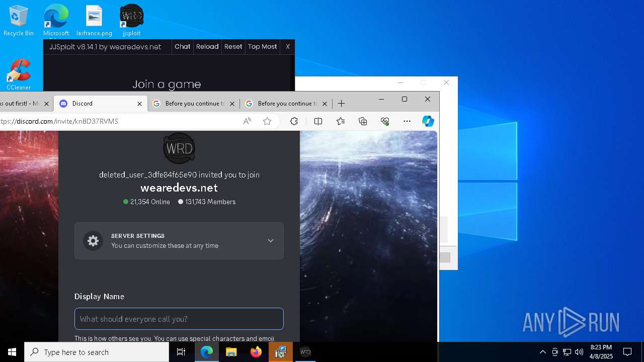
Task: Close JJSploit with the X button
Action: (x=288, y=47)
